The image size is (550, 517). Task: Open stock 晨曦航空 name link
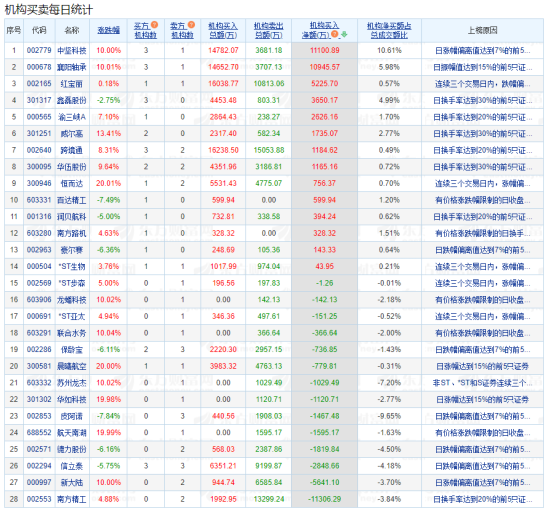72,366
